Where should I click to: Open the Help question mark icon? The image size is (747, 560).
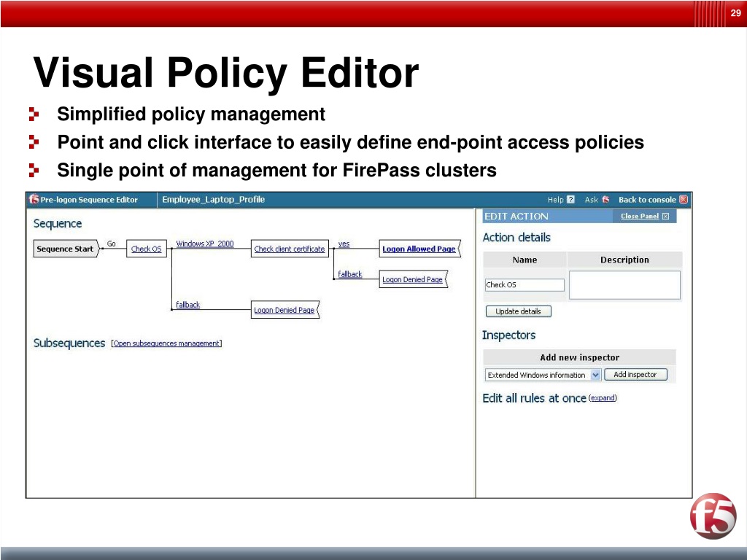point(570,200)
